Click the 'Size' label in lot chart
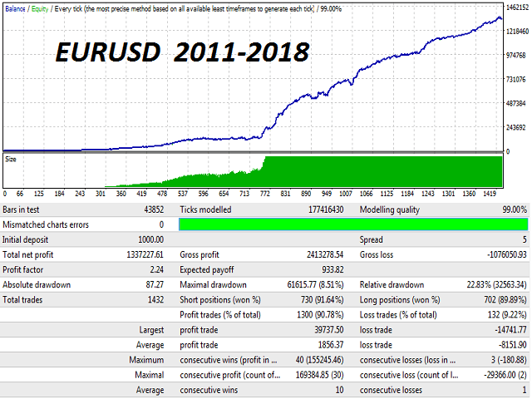The width and height of the screenshot is (532, 399). tap(11, 159)
